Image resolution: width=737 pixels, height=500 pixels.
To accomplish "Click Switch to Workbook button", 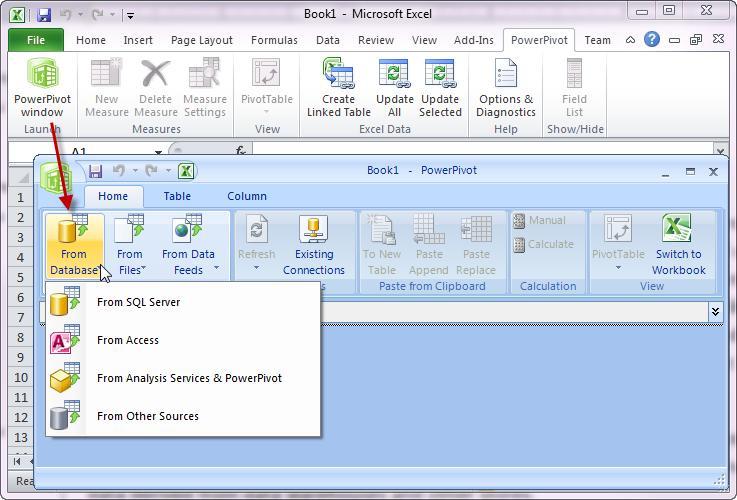I will pyautogui.click(x=678, y=245).
